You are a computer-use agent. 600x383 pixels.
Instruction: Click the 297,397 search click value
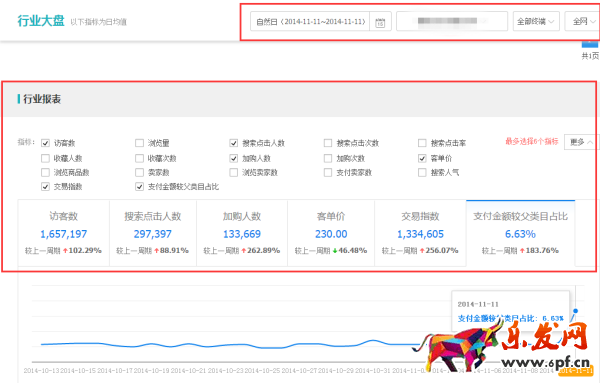tap(153, 234)
